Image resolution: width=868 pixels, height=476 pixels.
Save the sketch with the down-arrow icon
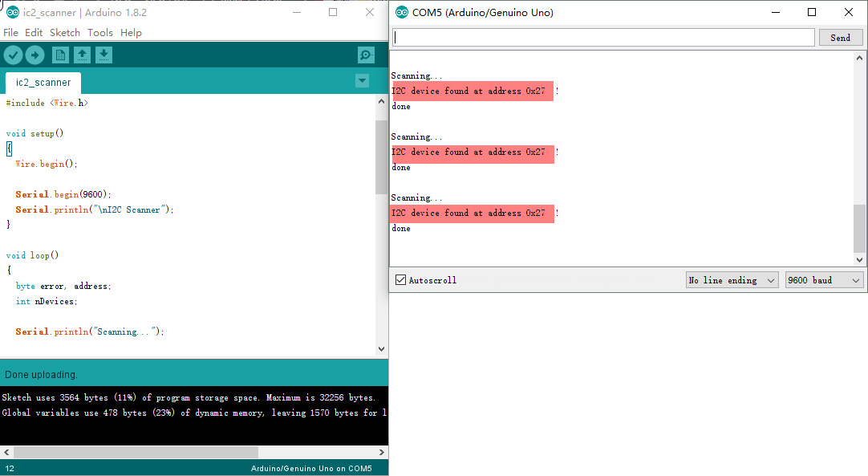pos(103,55)
